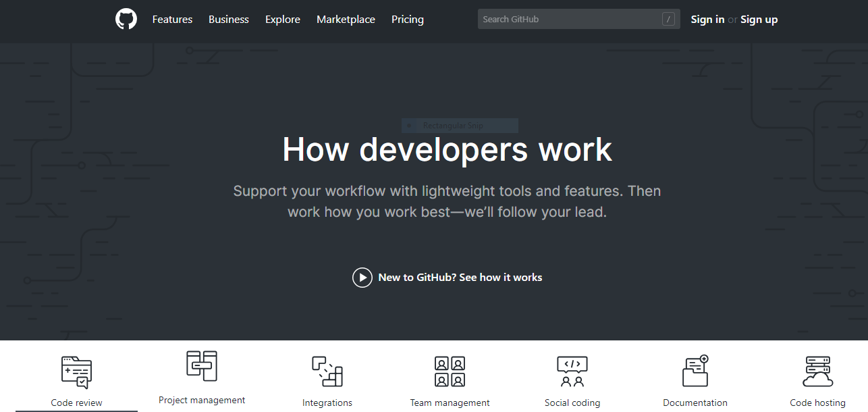Select the Integrations tab label
The image size is (868, 412).
327,403
